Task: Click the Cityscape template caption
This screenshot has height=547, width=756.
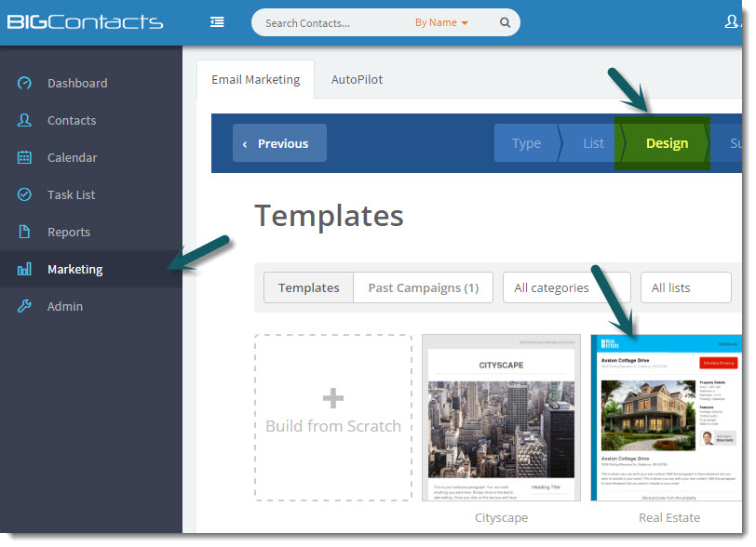Action: click(502, 517)
